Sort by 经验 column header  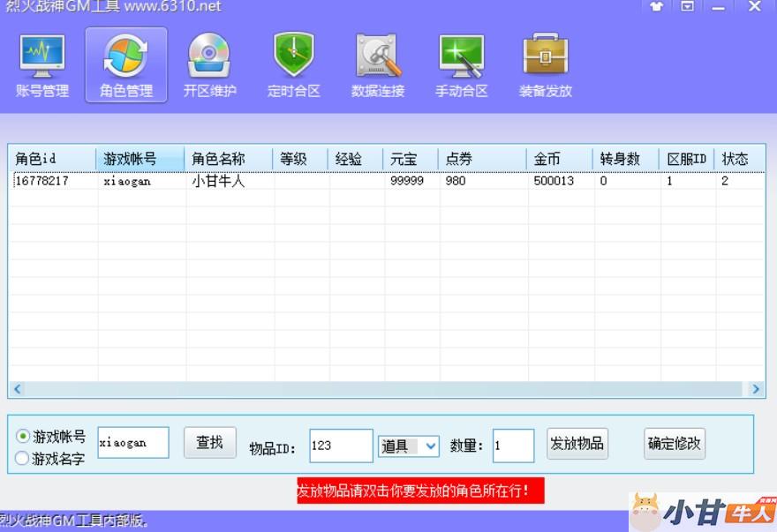coord(355,159)
